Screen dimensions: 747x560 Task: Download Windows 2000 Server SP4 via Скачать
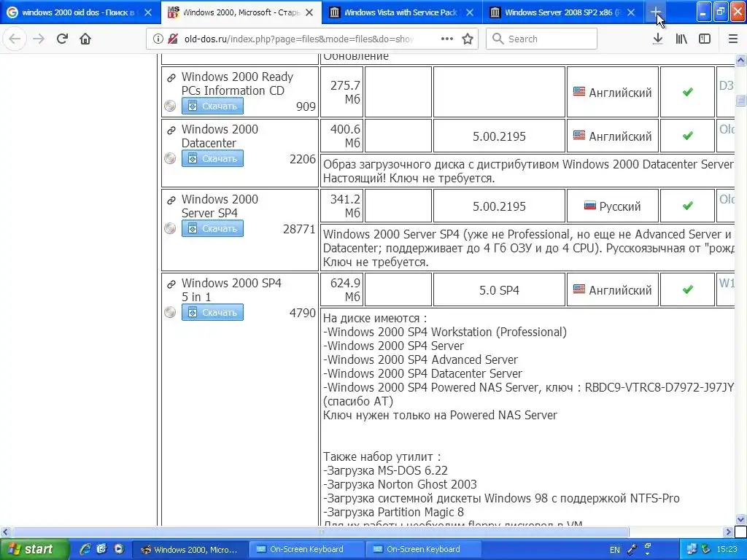point(212,228)
